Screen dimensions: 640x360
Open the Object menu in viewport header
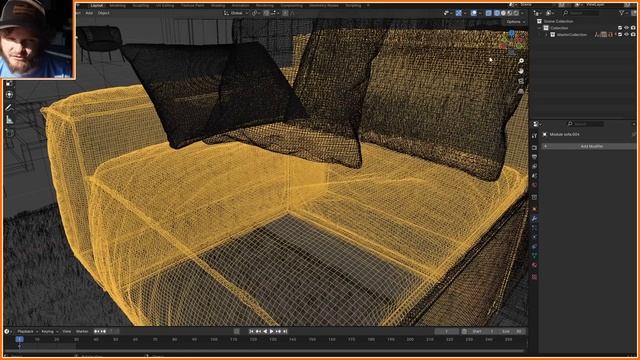[x=103, y=13]
